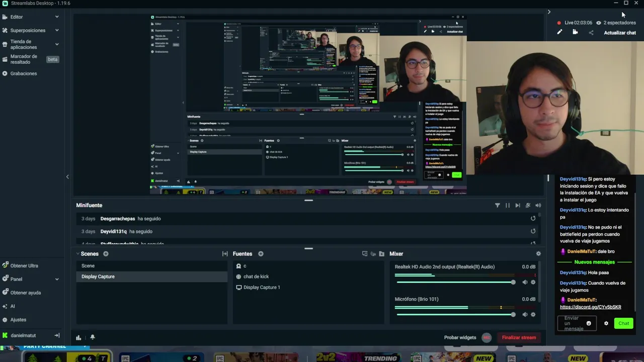Open Realtek HD Audio source settings gear
Image resolution: width=644 pixels, height=362 pixels.
[x=533, y=282]
